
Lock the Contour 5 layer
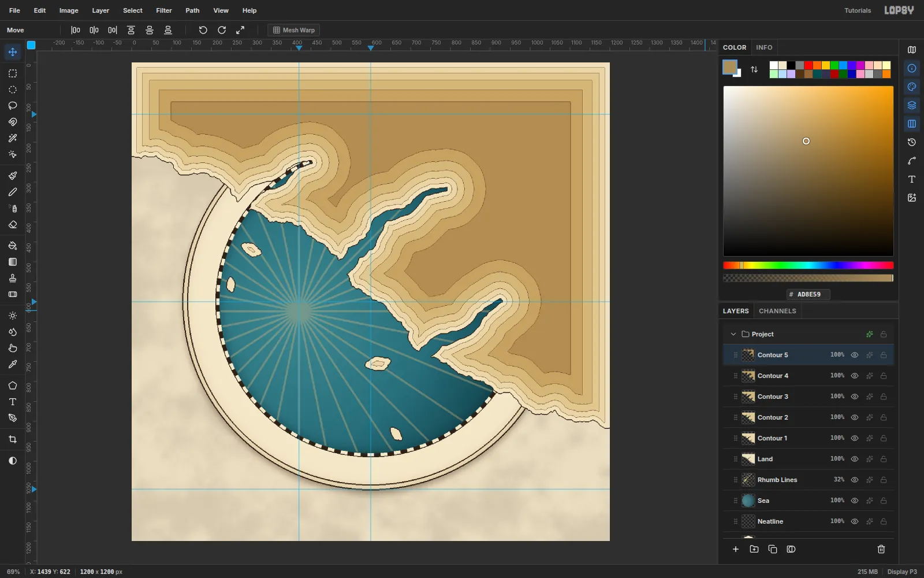[x=884, y=355]
